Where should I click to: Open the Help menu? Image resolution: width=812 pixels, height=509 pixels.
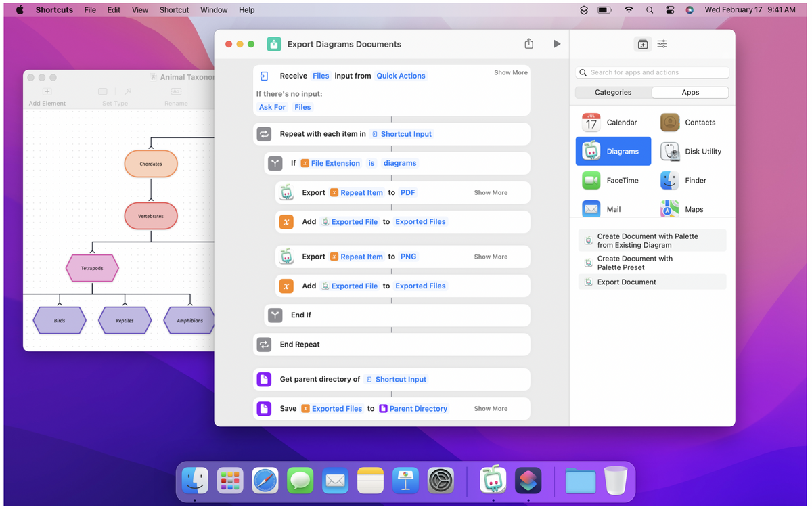click(x=247, y=10)
